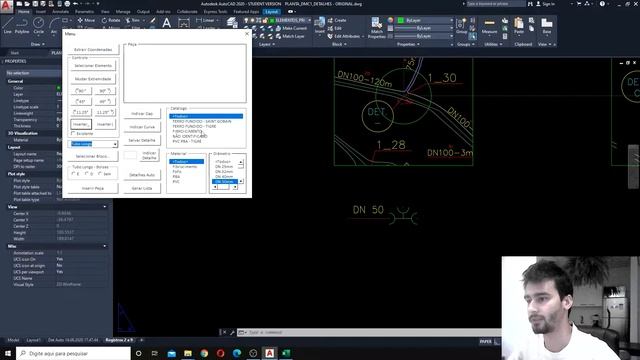The image size is (640, 360).
Task: Activate the Match Properties tool
Action: pyautogui.click(x=377, y=28)
